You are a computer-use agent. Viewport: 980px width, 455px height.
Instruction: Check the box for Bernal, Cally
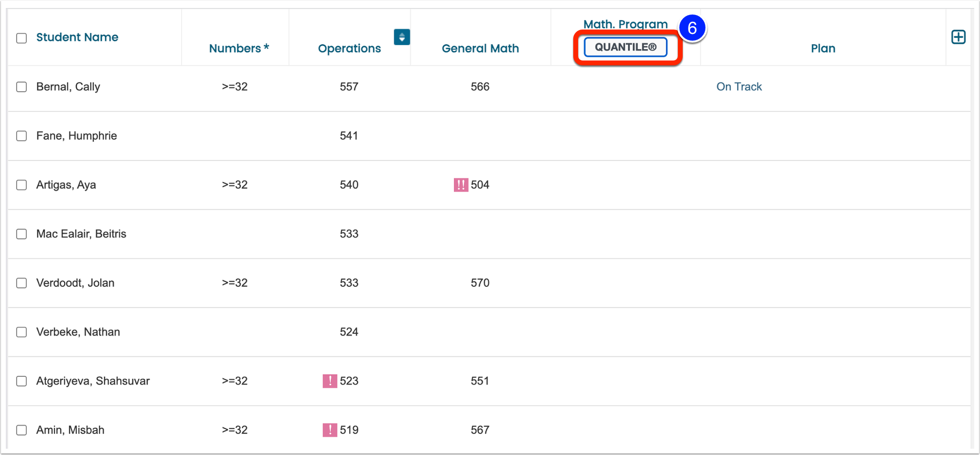click(21, 87)
